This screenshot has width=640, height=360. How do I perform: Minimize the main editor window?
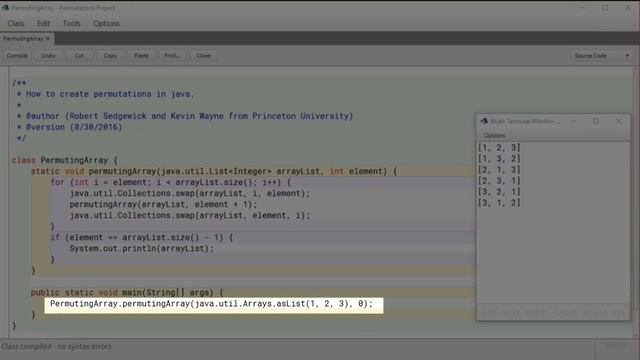pos(582,8)
